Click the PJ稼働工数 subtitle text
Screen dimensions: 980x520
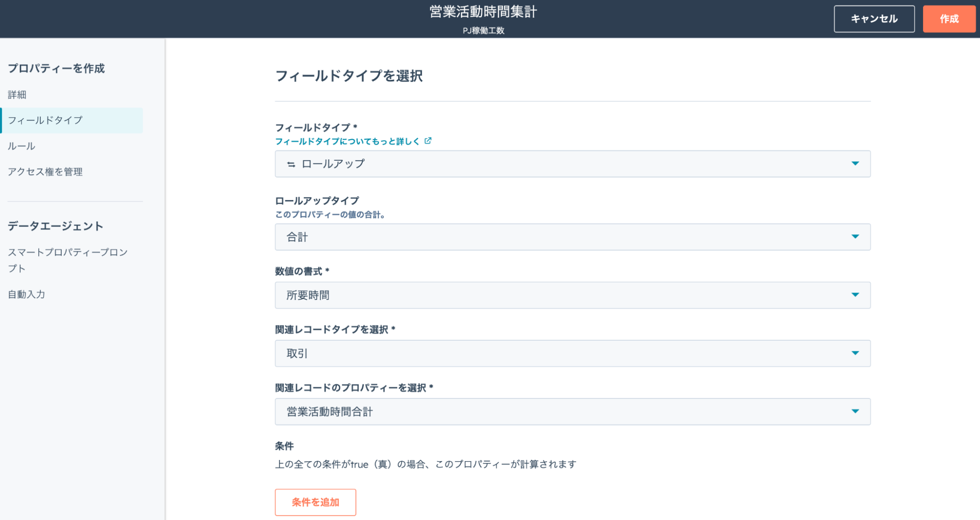pyautogui.click(x=483, y=30)
